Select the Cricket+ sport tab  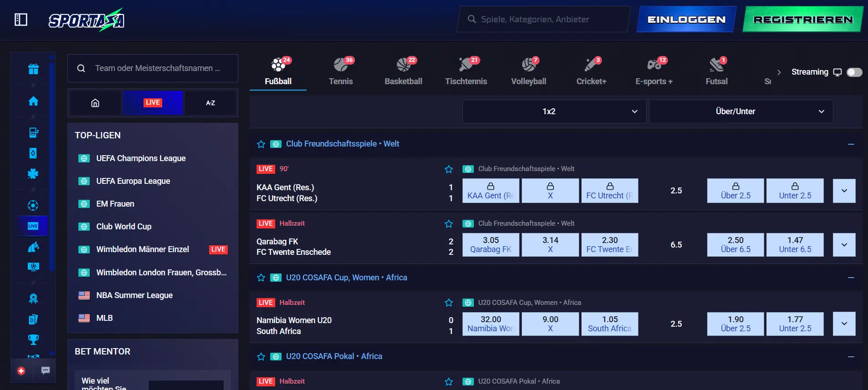point(591,71)
